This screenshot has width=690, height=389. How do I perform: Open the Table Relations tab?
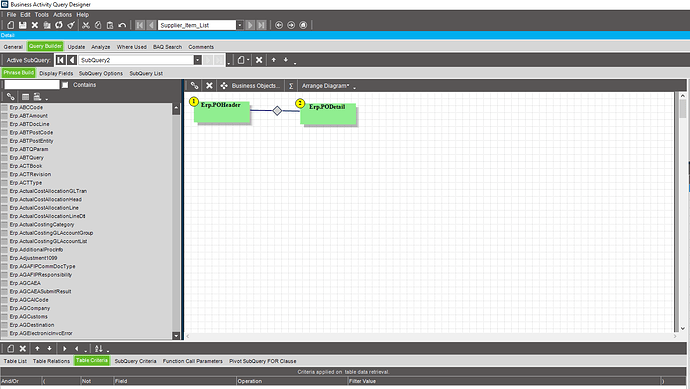(51, 361)
